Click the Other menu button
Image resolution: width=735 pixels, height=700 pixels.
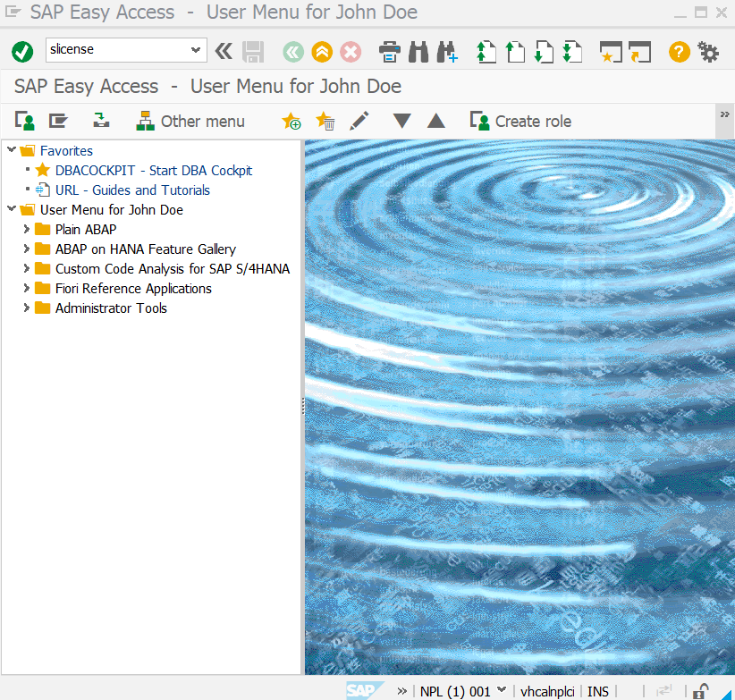click(190, 121)
